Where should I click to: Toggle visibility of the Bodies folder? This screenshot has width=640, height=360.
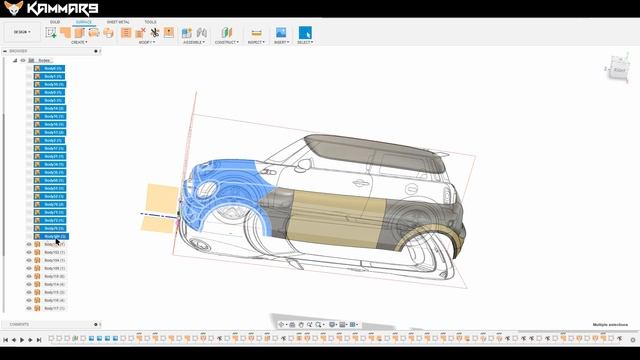coord(23,60)
